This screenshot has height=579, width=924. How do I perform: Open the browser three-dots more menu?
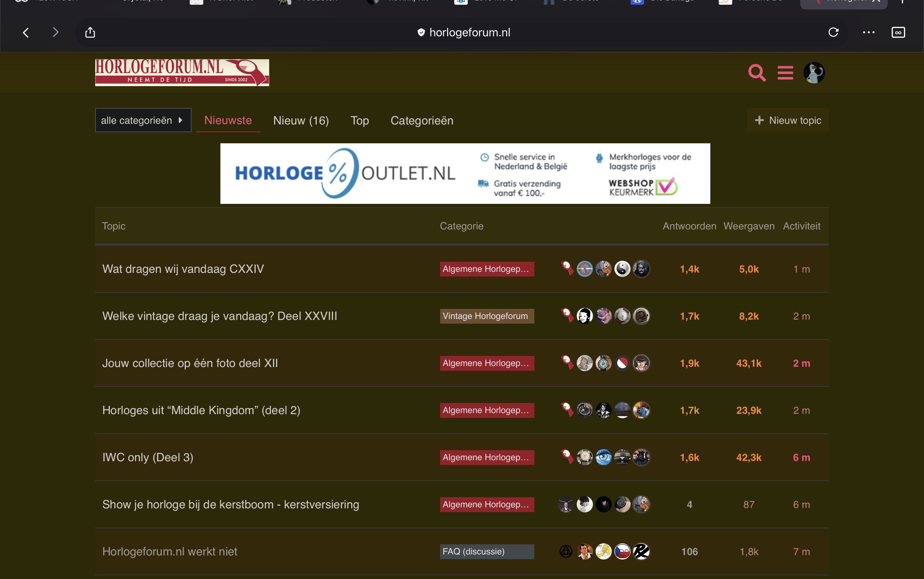tap(868, 32)
